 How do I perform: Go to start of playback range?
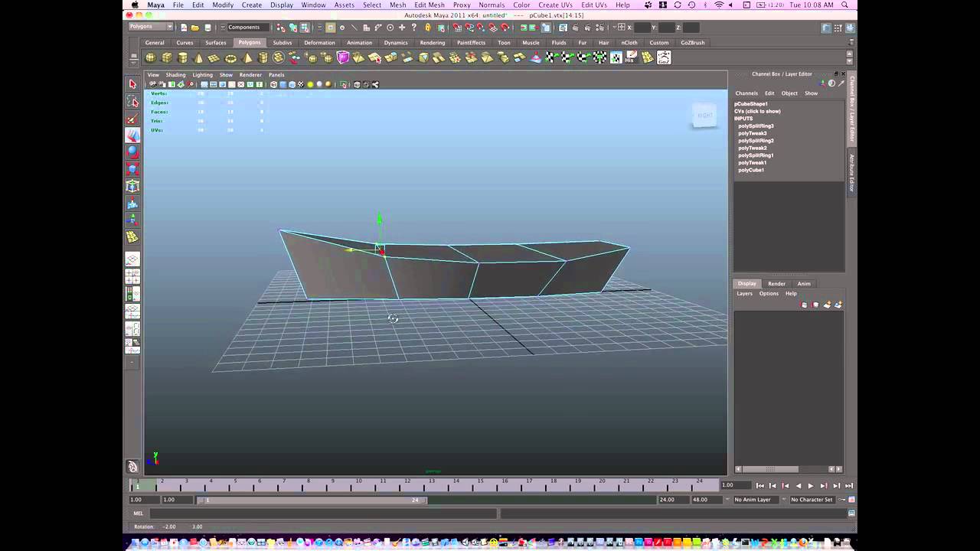coord(760,486)
